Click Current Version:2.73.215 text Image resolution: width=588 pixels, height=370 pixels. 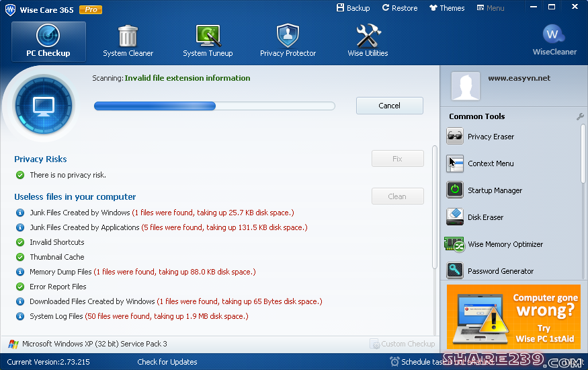click(48, 362)
